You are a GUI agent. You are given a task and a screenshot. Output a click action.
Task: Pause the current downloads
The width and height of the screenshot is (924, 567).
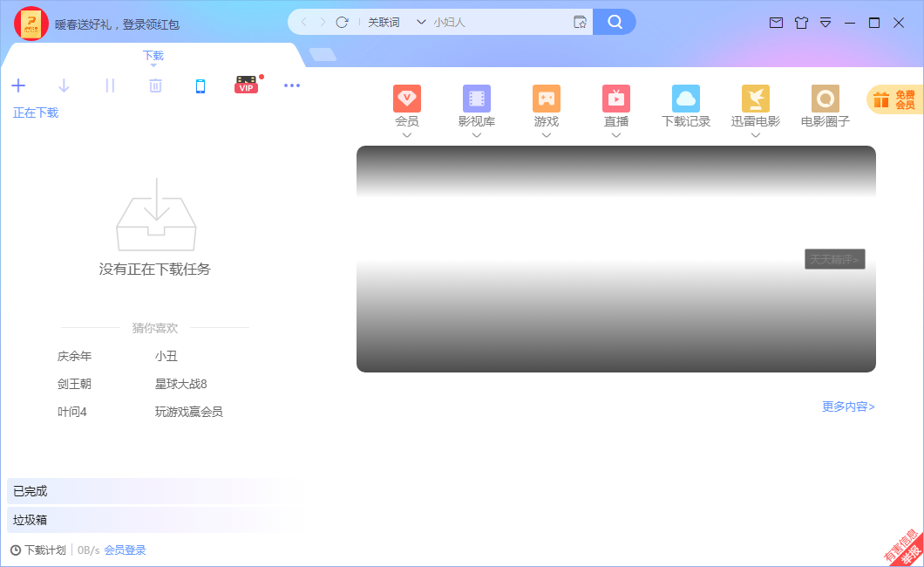coord(109,85)
